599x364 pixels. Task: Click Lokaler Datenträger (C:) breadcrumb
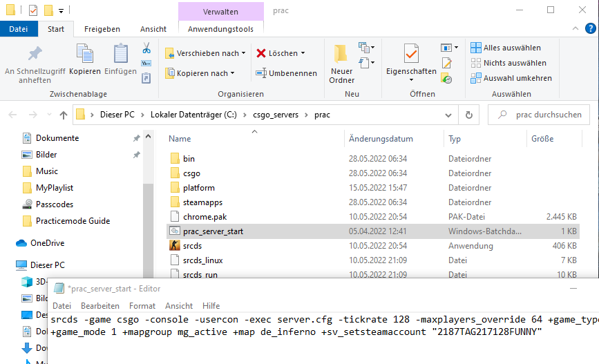pyautogui.click(x=193, y=115)
